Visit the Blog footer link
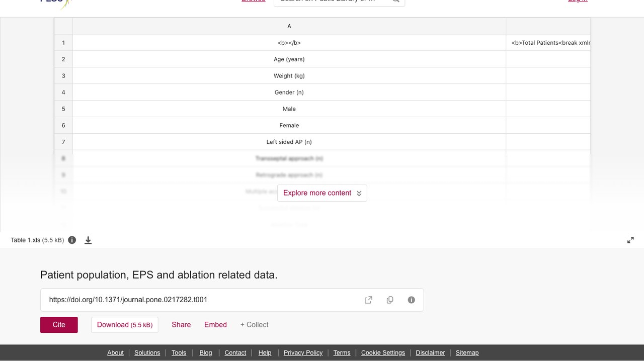 pyautogui.click(x=206, y=353)
